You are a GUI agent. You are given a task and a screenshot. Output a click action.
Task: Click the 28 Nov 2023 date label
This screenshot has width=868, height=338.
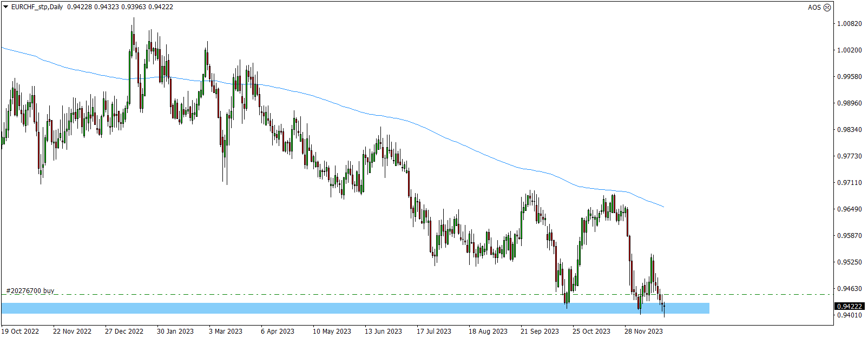(643, 332)
